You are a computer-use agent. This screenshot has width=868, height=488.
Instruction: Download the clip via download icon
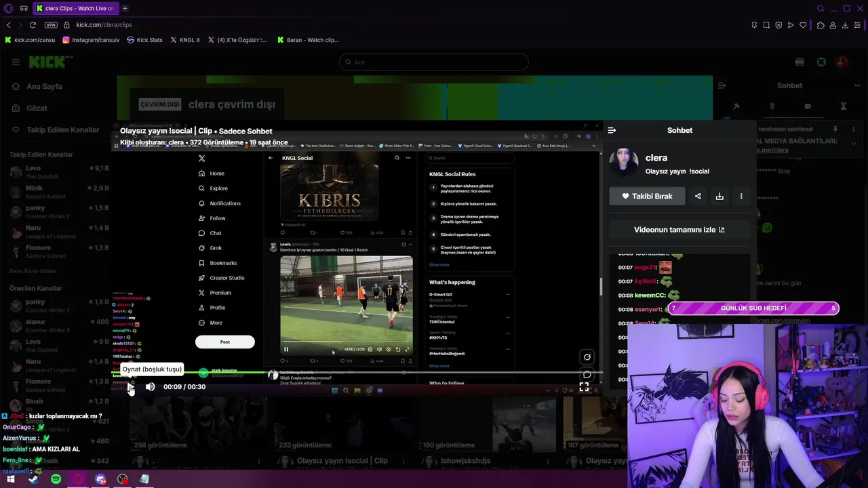tap(719, 196)
